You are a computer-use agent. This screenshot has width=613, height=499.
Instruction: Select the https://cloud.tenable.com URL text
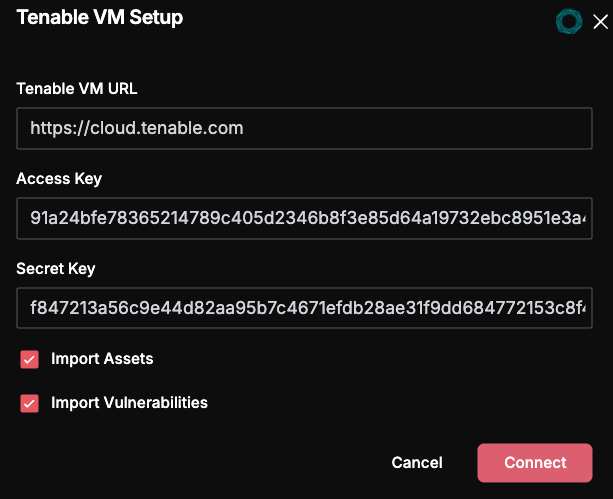(x=137, y=128)
